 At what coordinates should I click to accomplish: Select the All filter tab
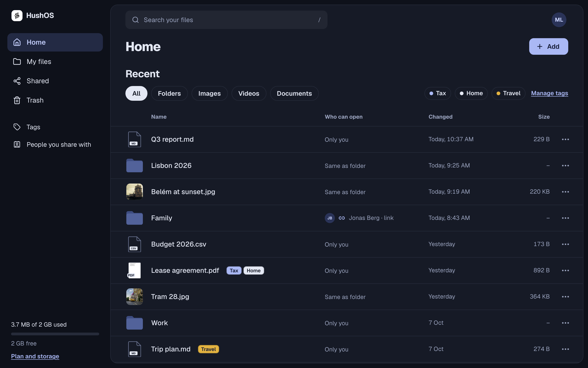tap(136, 93)
